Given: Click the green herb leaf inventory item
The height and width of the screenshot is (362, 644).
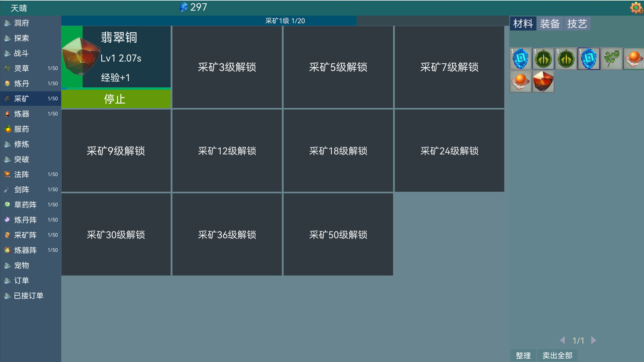Looking at the screenshot, I should [x=611, y=59].
